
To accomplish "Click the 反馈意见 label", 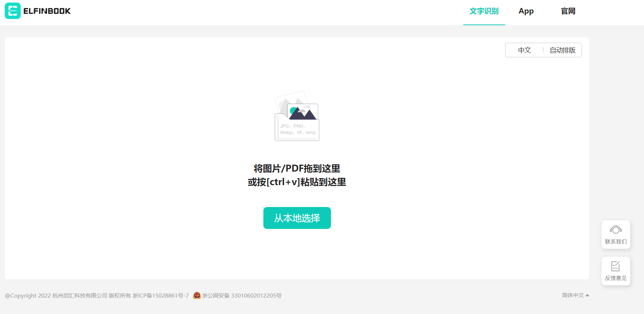I will tap(616, 278).
